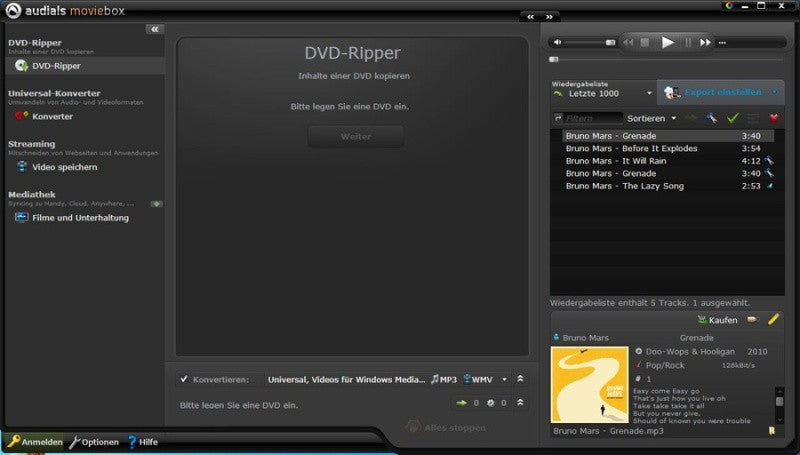This screenshot has height=455, width=800.
Task: Adjust the volume slider
Action: pos(590,42)
